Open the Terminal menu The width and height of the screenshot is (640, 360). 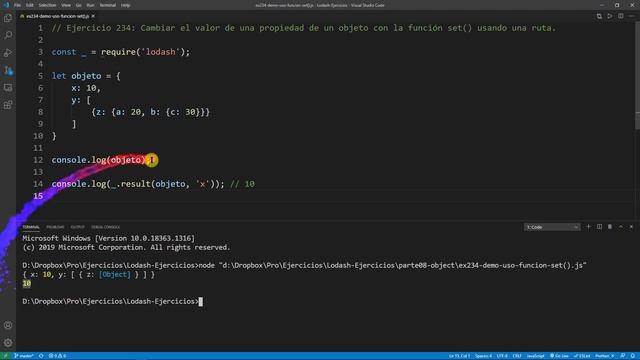click(107, 5)
